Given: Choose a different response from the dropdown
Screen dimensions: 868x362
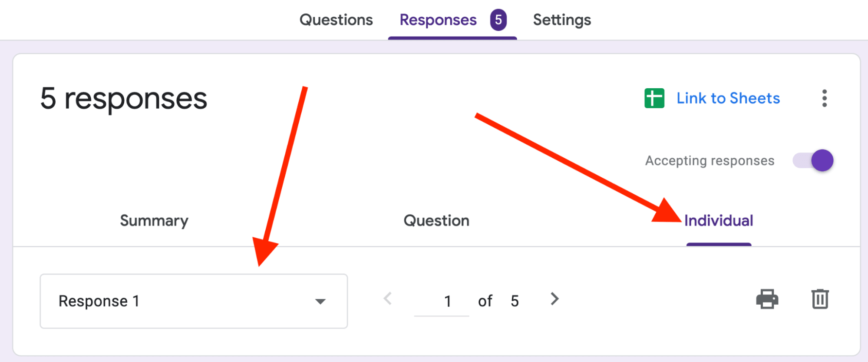Looking at the screenshot, I should click(193, 301).
